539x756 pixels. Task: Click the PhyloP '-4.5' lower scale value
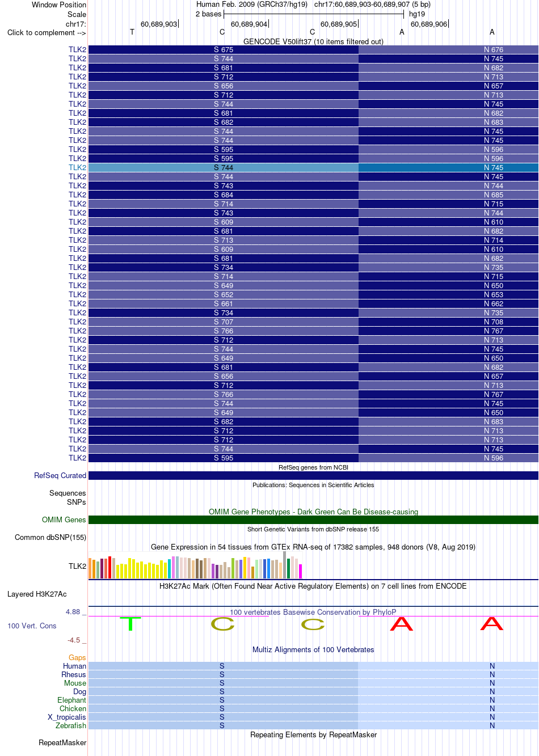pyautogui.click(x=74, y=640)
